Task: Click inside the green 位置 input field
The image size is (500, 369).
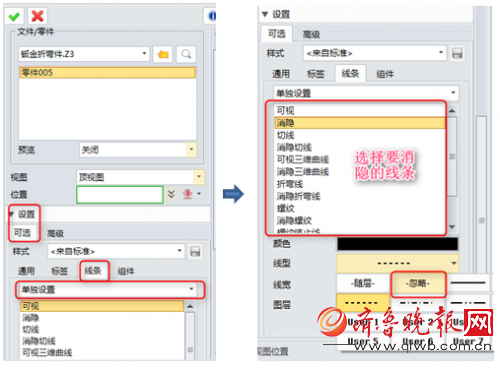Action: click(x=120, y=194)
